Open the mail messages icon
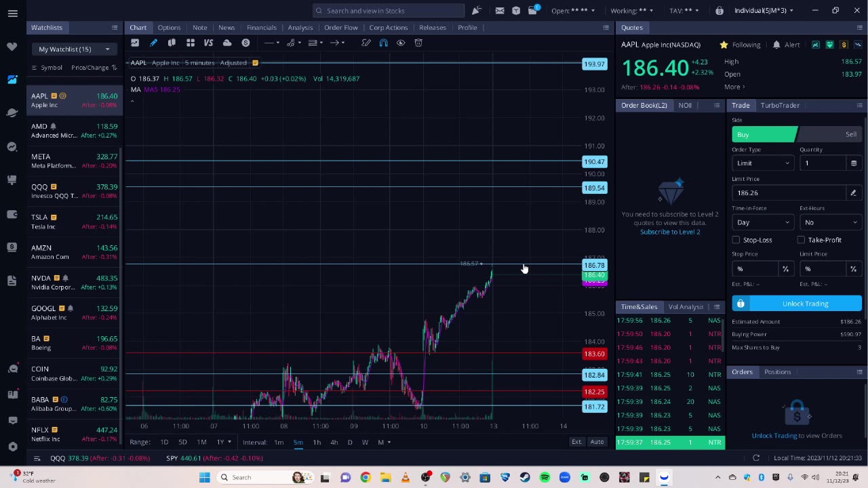Image resolution: width=868 pixels, height=488 pixels. (500, 10)
